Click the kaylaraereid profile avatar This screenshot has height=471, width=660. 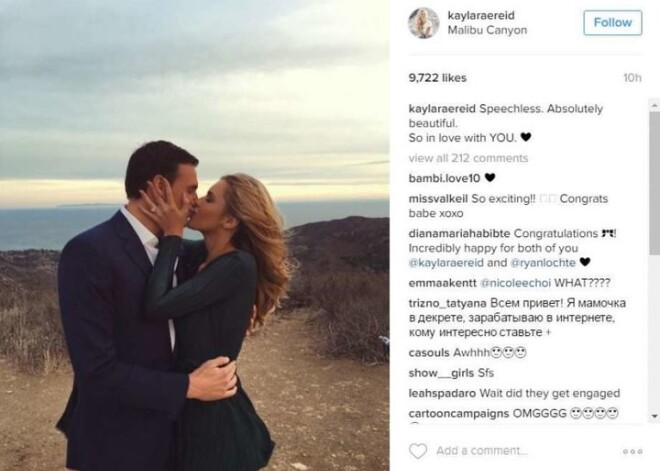click(x=424, y=23)
